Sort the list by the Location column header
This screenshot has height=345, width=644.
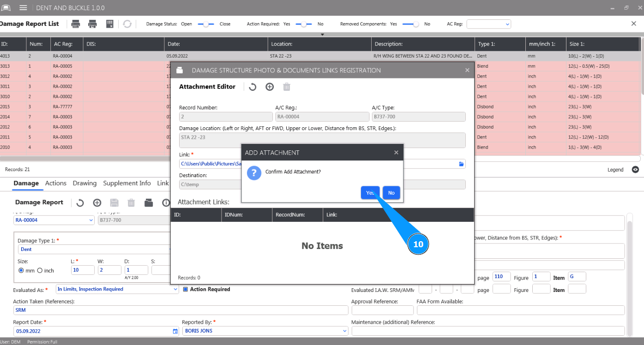(x=319, y=44)
